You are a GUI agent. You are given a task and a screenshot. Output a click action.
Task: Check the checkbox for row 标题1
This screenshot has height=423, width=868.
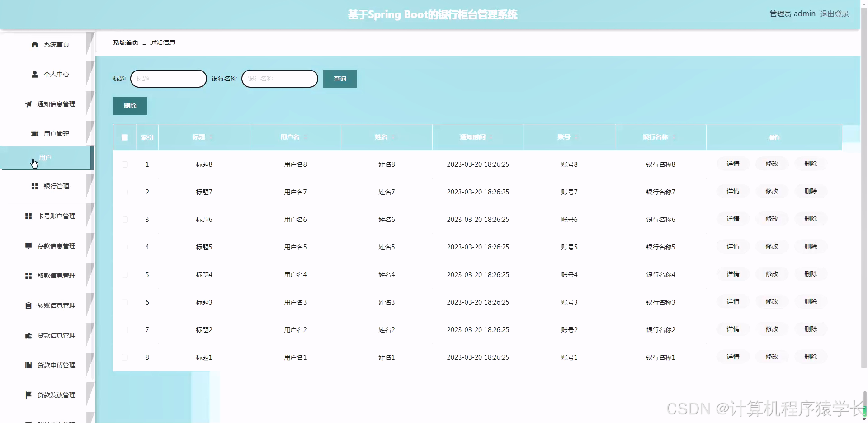[x=125, y=357]
